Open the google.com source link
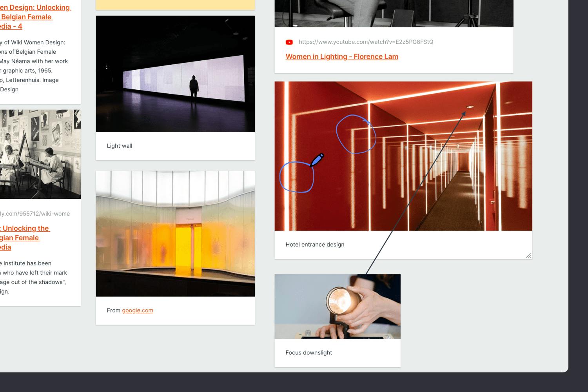 click(137, 310)
